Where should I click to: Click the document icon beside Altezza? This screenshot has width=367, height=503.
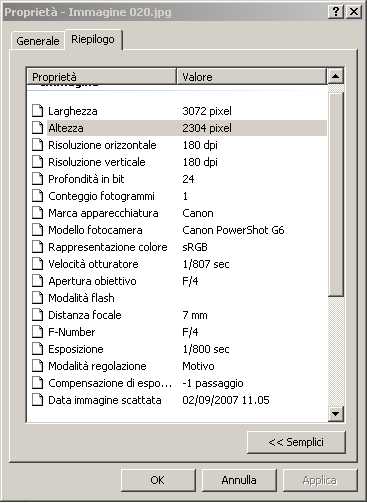pos(38,128)
